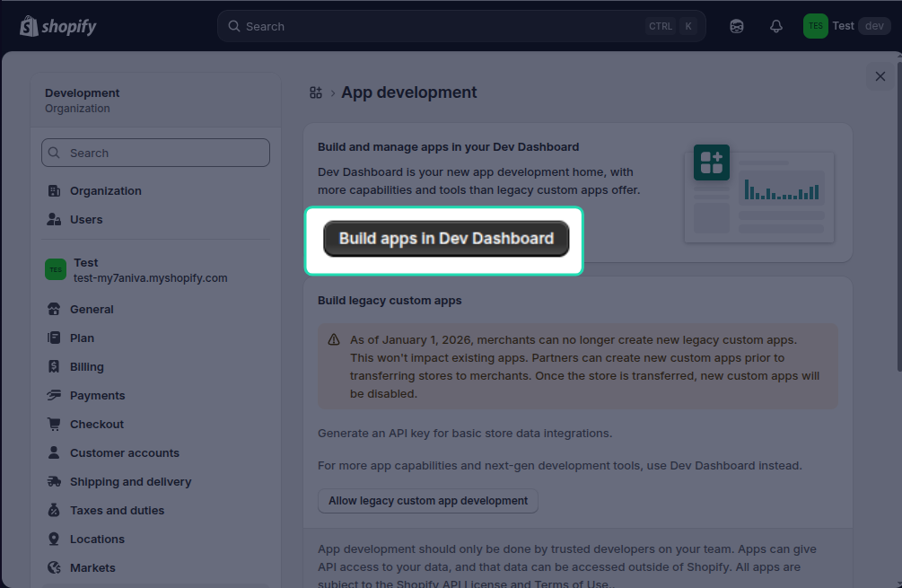The image size is (902, 588).
Task: Open Locations settings
Action: [156, 540]
